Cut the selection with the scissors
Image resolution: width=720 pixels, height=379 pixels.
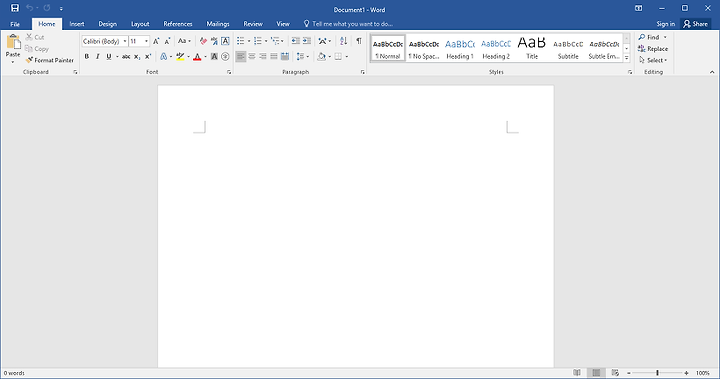(x=35, y=37)
